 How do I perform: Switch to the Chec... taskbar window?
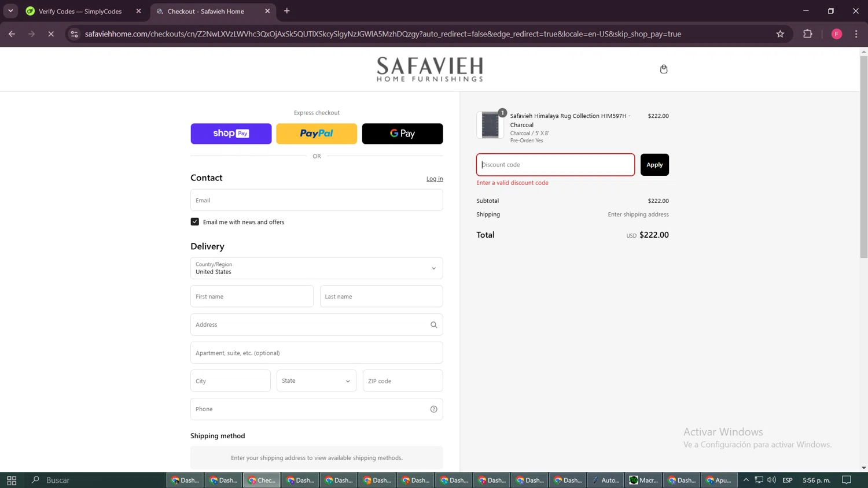262,480
